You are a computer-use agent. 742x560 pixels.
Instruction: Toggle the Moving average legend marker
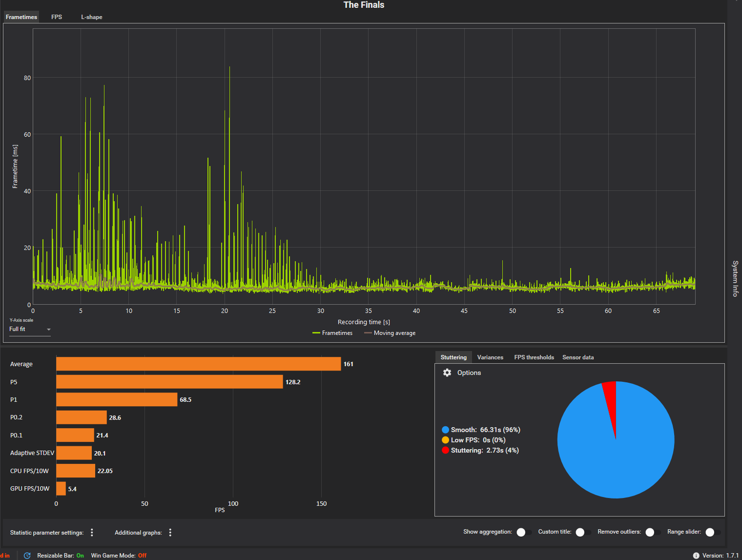pyautogui.click(x=368, y=333)
